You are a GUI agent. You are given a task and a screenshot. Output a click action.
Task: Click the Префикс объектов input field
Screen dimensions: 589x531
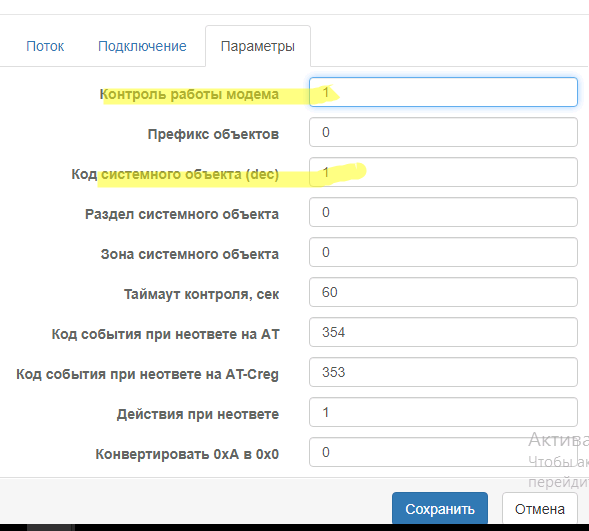click(x=443, y=132)
